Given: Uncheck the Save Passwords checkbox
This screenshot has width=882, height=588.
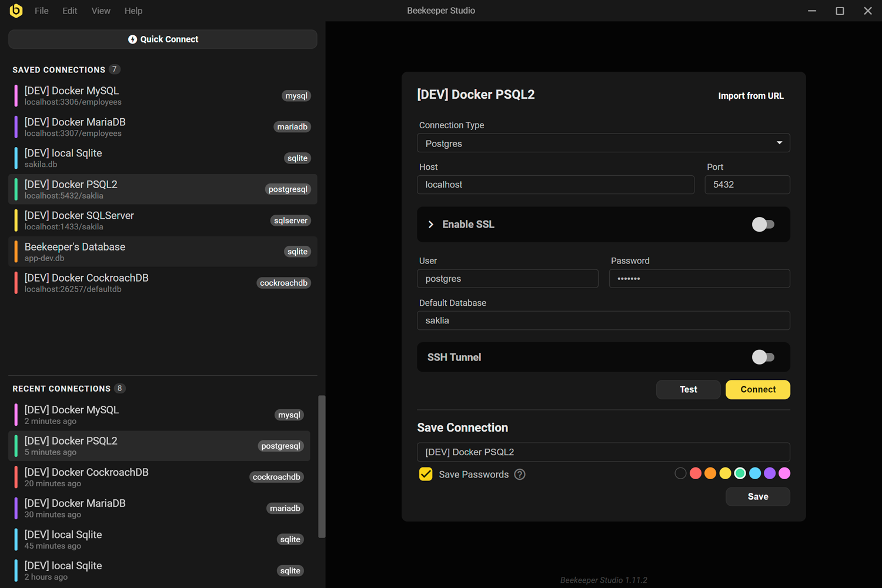Looking at the screenshot, I should 426,475.
